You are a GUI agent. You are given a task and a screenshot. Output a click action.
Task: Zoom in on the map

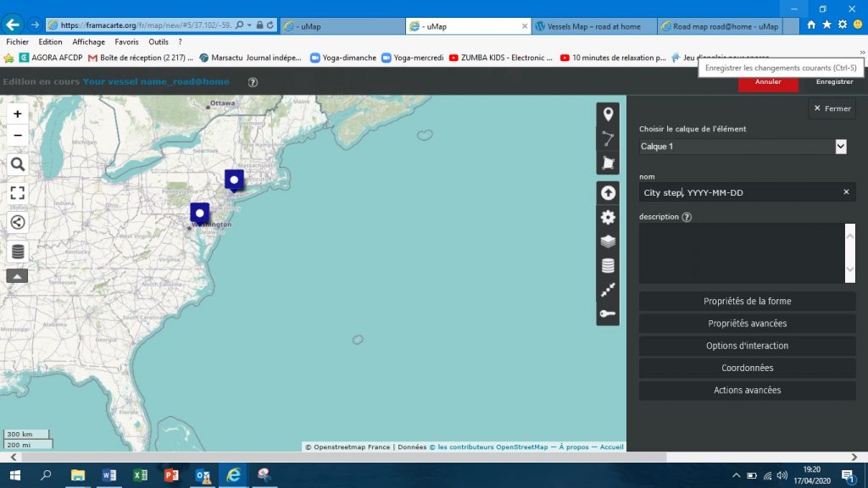coord(18,114)
